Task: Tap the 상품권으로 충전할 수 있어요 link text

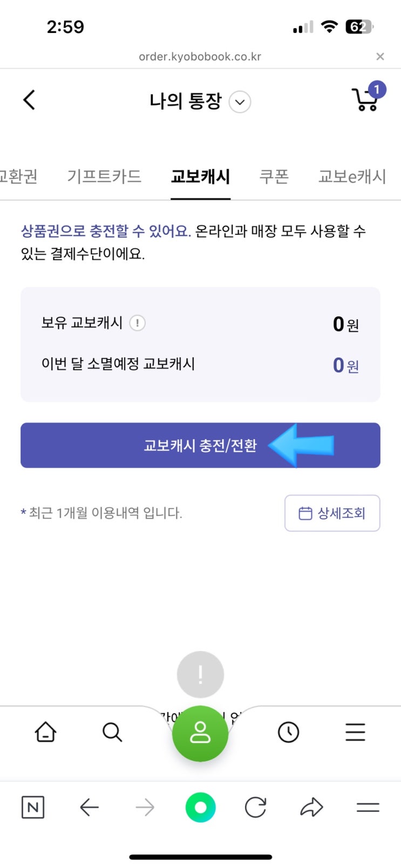Action: point(106,231)
